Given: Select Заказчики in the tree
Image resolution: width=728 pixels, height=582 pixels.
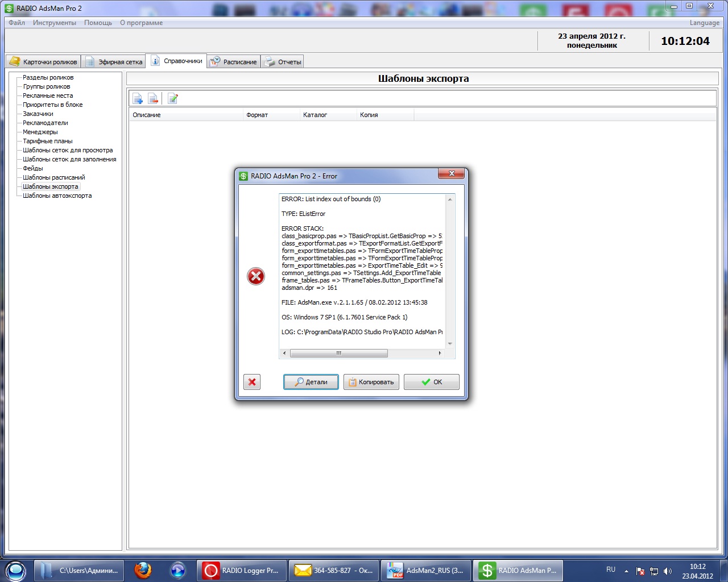Looking at the screenshot, I should click(x=38, y=114).
